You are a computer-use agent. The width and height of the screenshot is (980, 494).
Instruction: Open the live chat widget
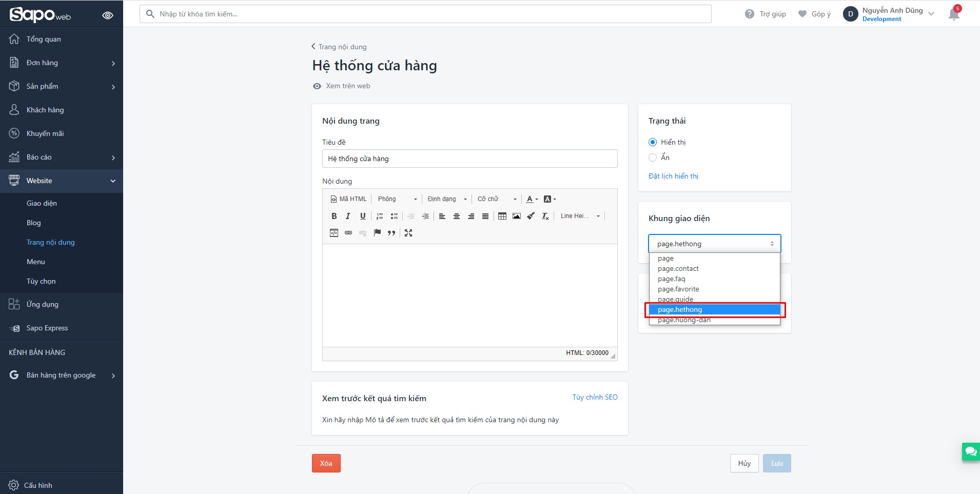971,451
